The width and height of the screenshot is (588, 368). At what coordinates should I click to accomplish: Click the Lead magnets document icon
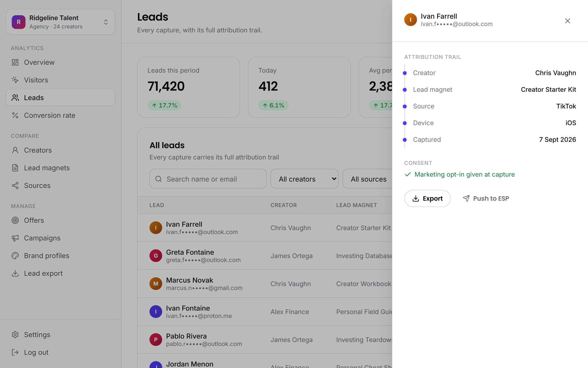point(15,168)
